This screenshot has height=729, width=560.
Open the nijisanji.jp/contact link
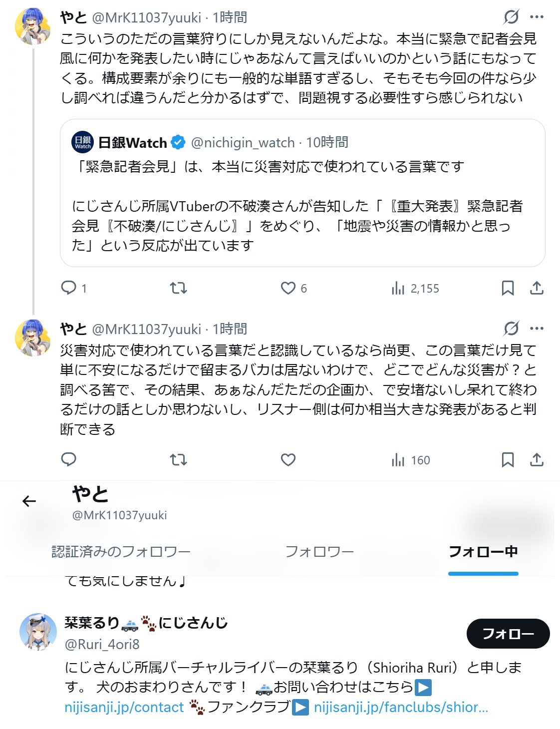[x=124, y=708]
